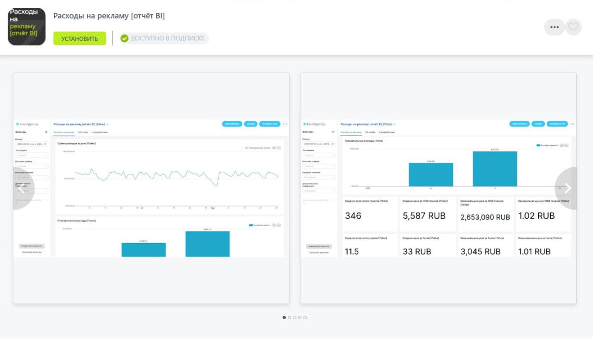Screen dimensions: 593x364
Task: Click the Расходы на рекламу app logo
Action: point(27,27)
